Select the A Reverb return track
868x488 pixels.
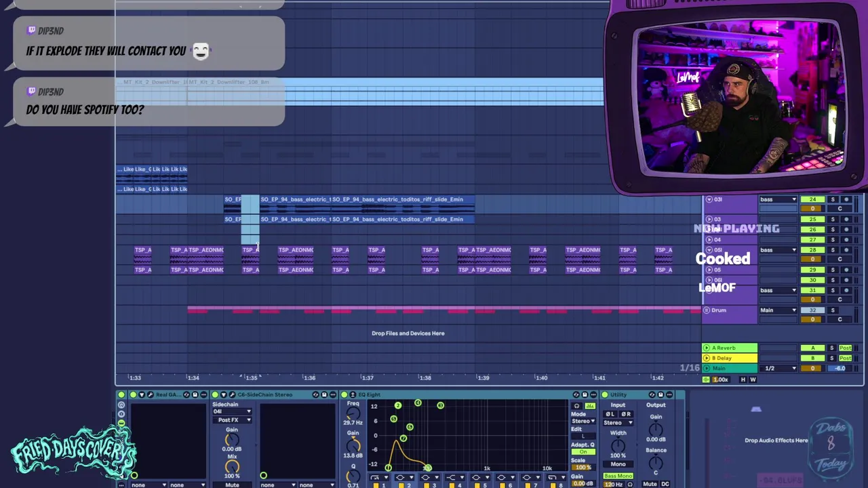730,348
